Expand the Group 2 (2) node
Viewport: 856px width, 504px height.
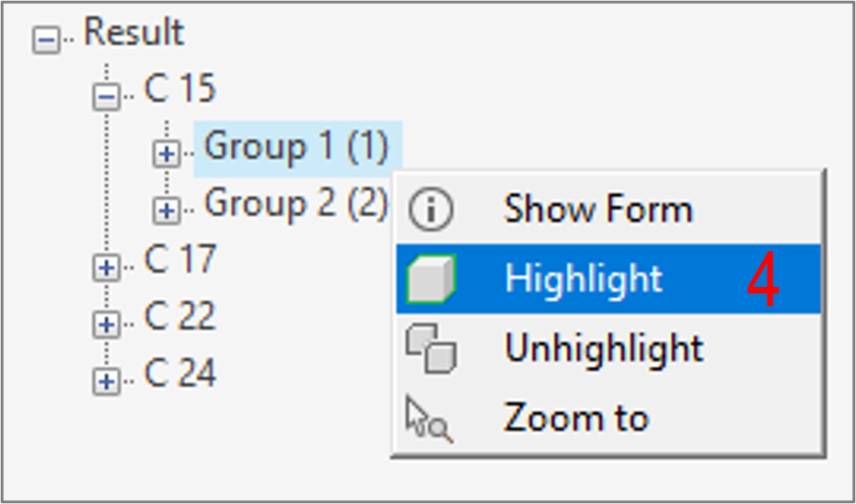[167, 211]
